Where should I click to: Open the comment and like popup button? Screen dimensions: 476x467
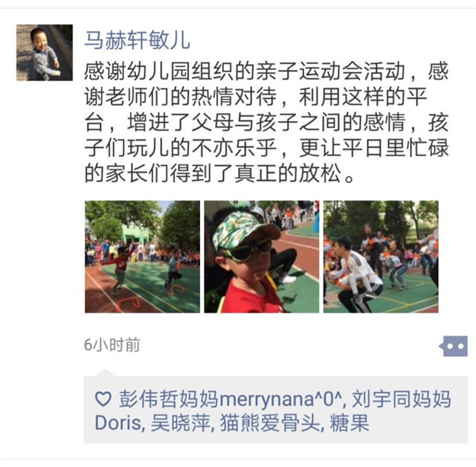pos(454,346)
